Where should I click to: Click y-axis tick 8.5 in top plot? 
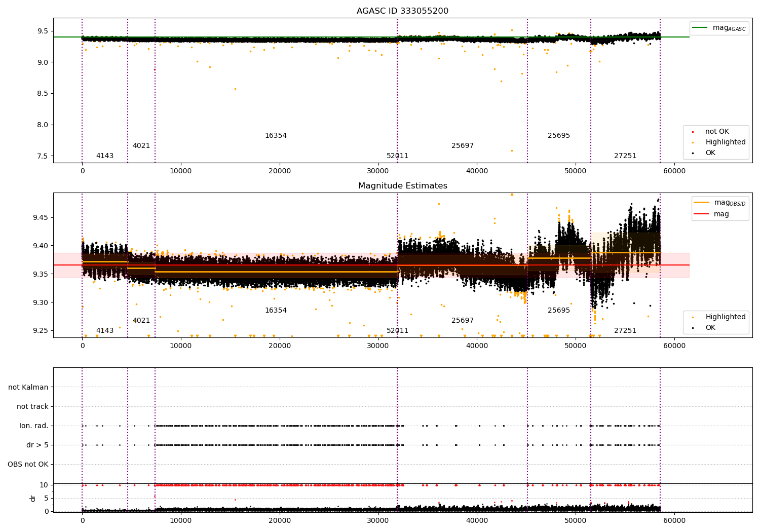[x=43, y=93]
